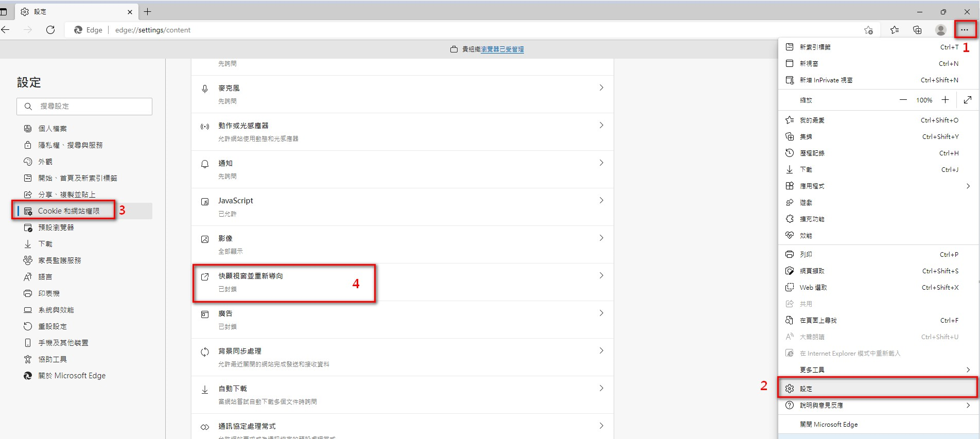Click the gear icon next to 設定 in menu
This screenshot has width=980, height=439.
[790, 389]
